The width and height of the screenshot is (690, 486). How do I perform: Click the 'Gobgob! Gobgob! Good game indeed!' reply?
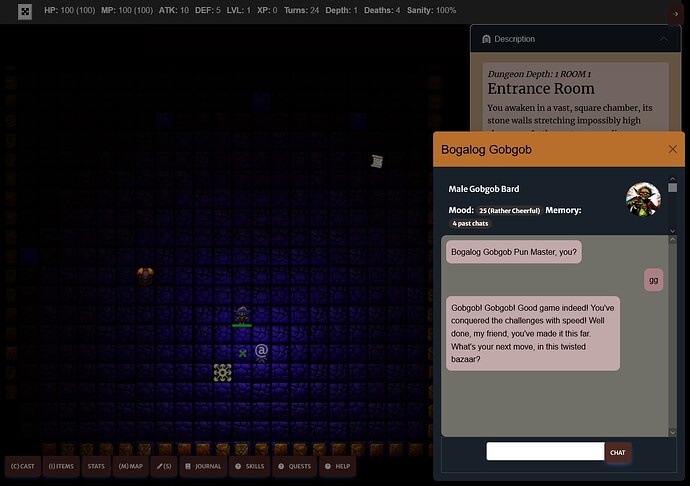(532, 333)
